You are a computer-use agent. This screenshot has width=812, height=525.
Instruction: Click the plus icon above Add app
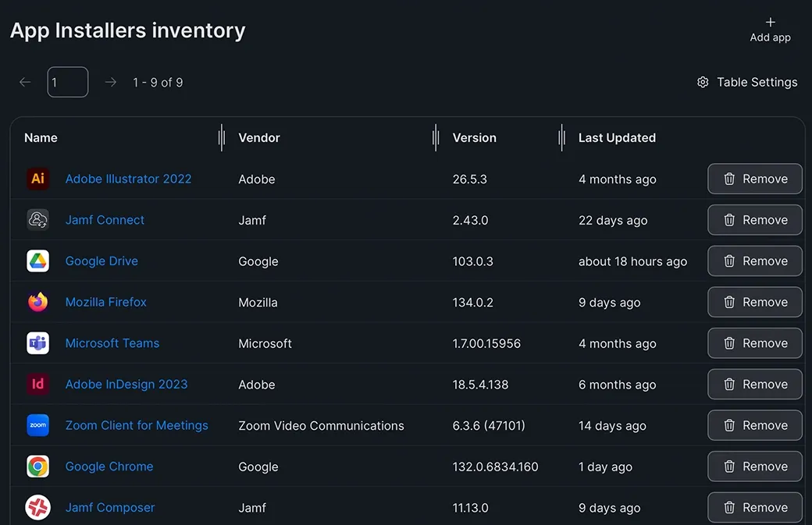point(770,23)
